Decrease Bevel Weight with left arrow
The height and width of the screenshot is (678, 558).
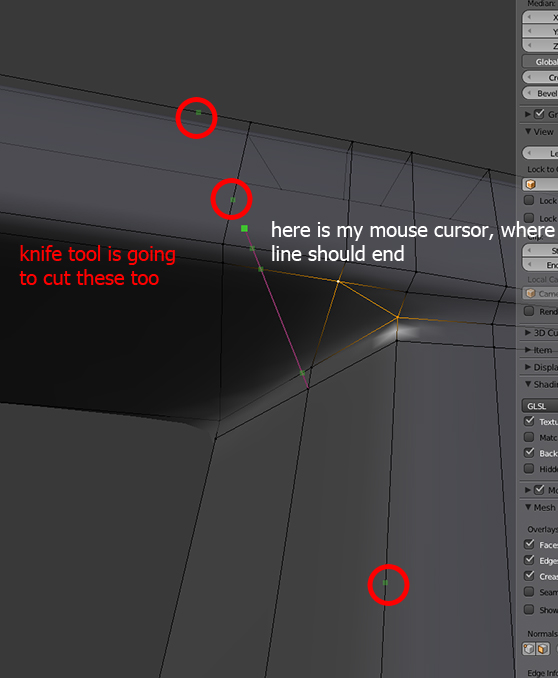tap(529, 93)
